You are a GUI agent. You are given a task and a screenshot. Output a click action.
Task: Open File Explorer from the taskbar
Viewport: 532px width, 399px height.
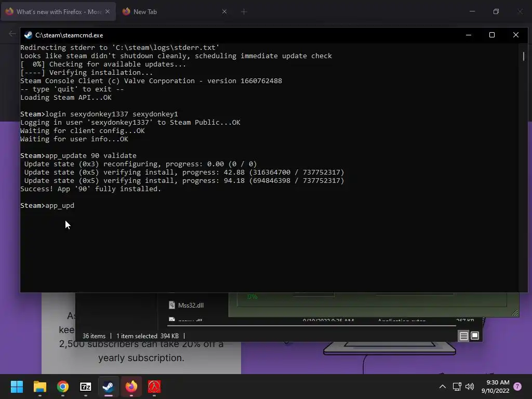pyautogui.click(x=39, y=387)
